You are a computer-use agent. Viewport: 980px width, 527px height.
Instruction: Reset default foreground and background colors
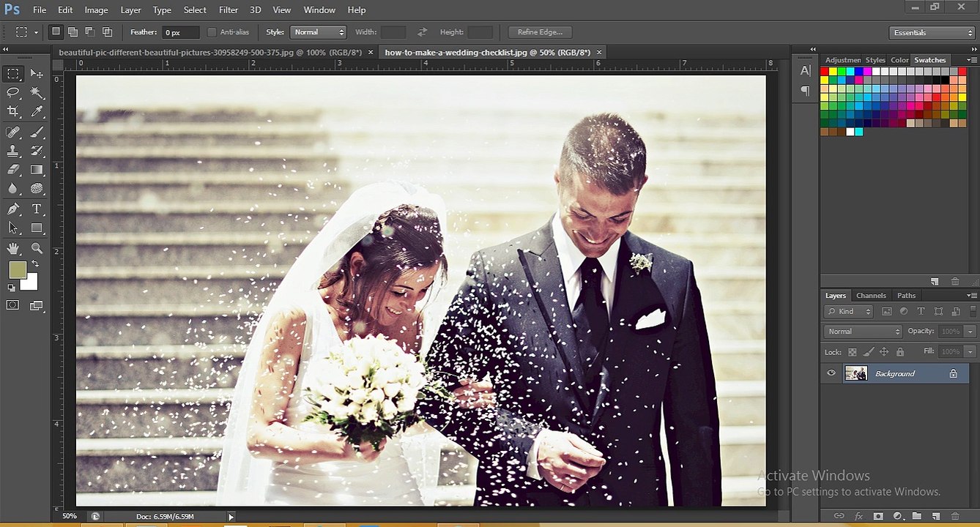(x=11, y=288)
